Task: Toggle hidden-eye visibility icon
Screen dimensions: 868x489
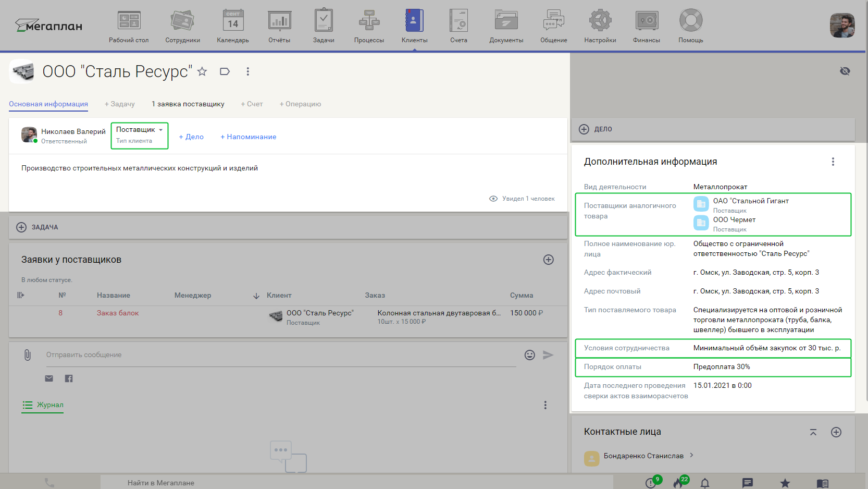Action: coord(845,71)
